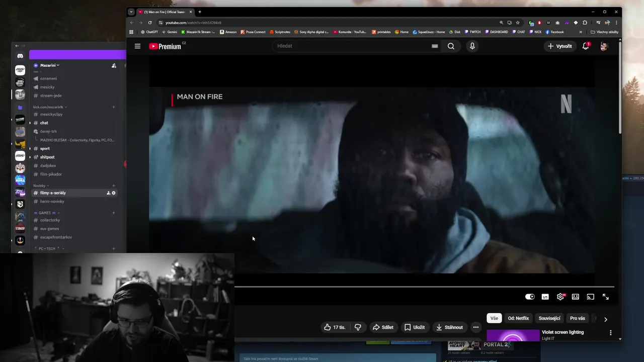Go to the YouTube Premium home logo

[165, 46]
